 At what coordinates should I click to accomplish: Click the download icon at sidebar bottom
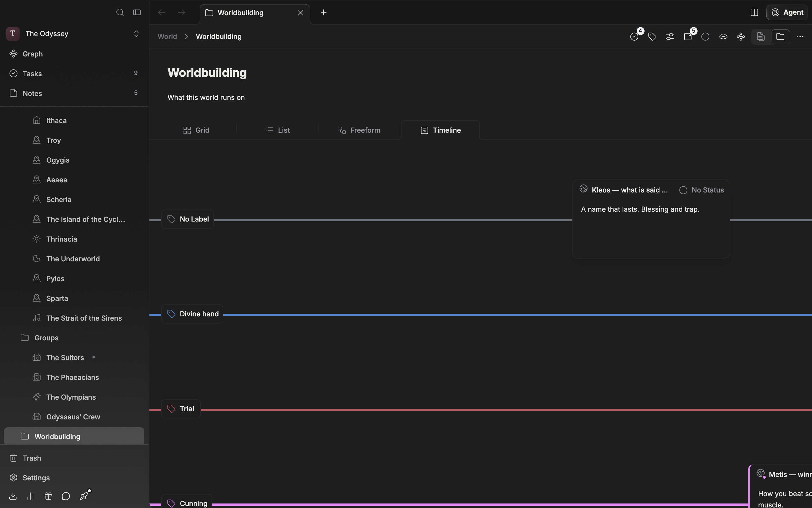13,496
